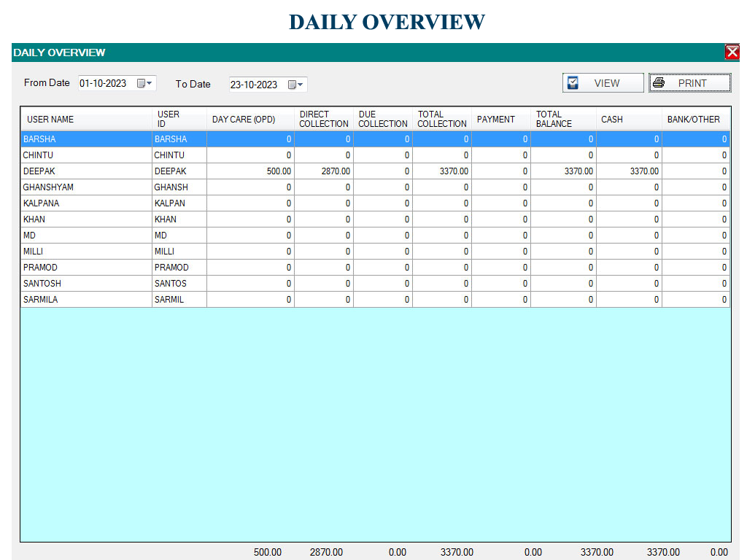Viewport: 747px width, 560px height.
Task: Click the From Date input field
Action: click(x=104, y=83)
